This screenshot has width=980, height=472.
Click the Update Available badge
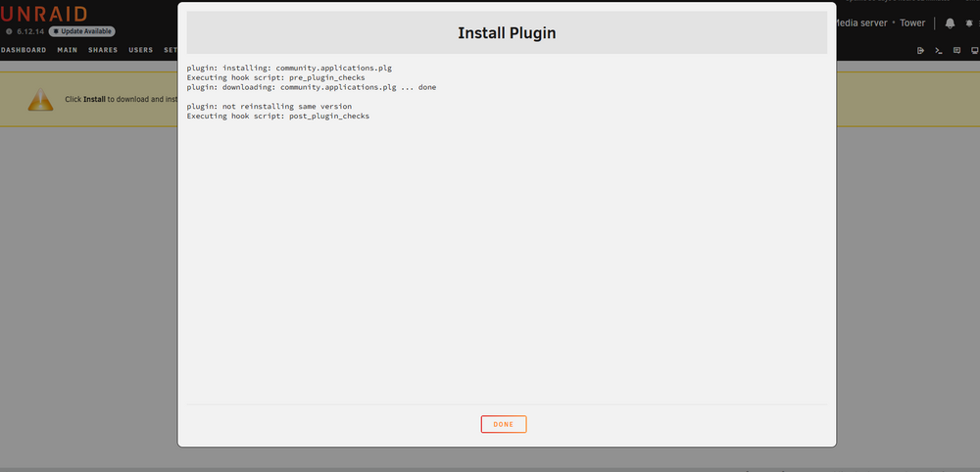click(82, 31)
